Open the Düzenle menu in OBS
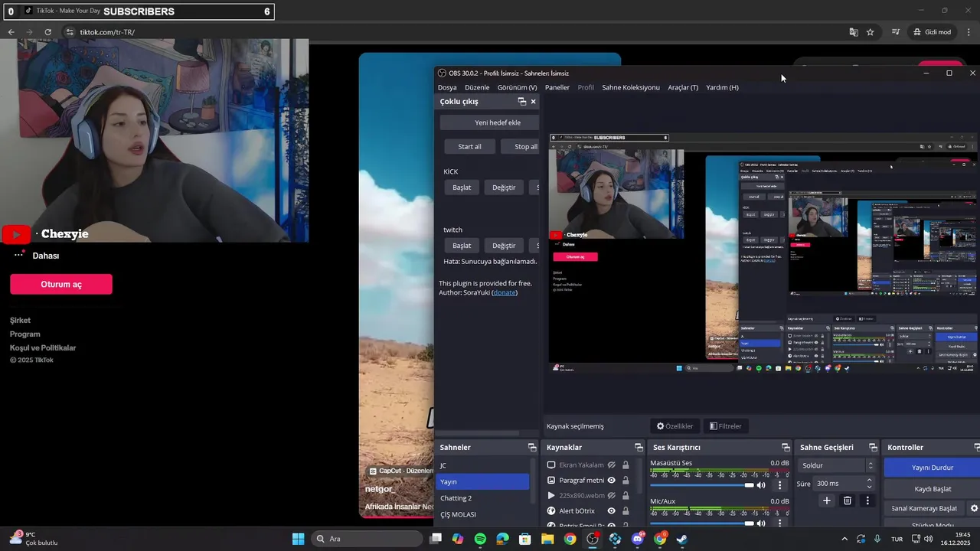 tap(477, 87)
